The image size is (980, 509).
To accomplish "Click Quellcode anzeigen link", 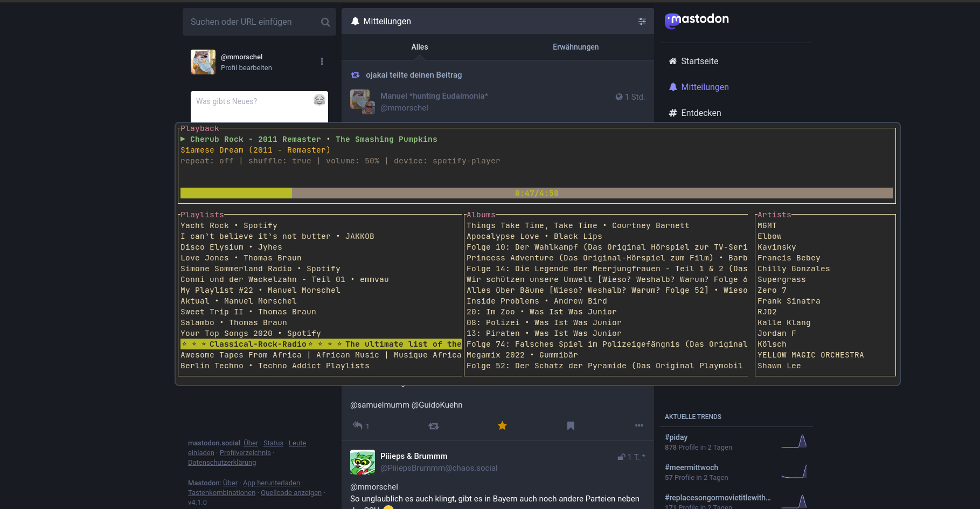I will tap(291, 493).
